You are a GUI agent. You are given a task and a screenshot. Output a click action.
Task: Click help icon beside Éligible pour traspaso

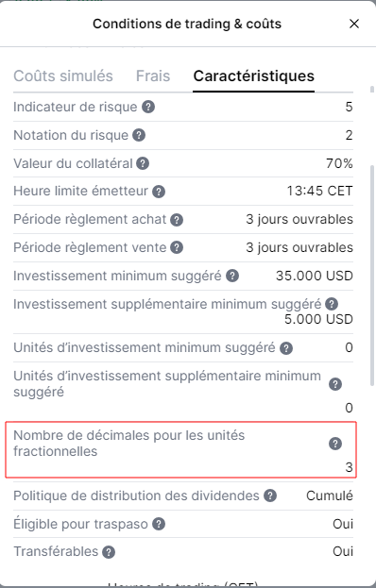click(159, 524)
